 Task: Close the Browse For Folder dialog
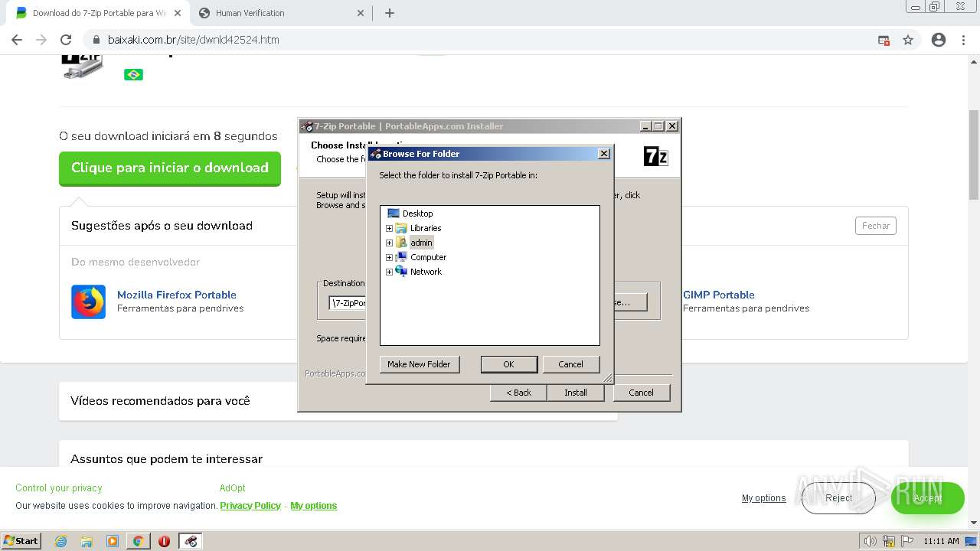pyautogui.click(x=603, y=153)
